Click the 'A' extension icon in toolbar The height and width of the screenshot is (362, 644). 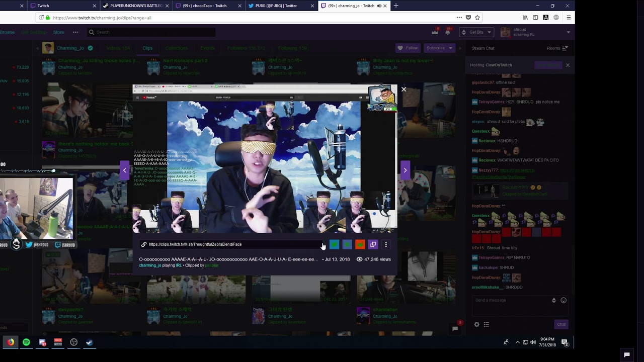546,18
